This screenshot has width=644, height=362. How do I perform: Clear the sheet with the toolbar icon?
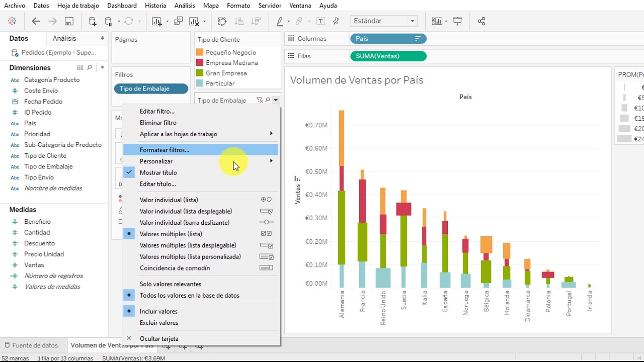point(194,21)
